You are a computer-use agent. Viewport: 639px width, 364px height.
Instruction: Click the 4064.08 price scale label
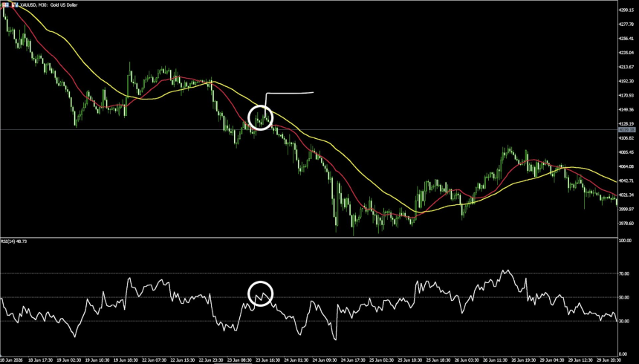click(x=626, y=166)
